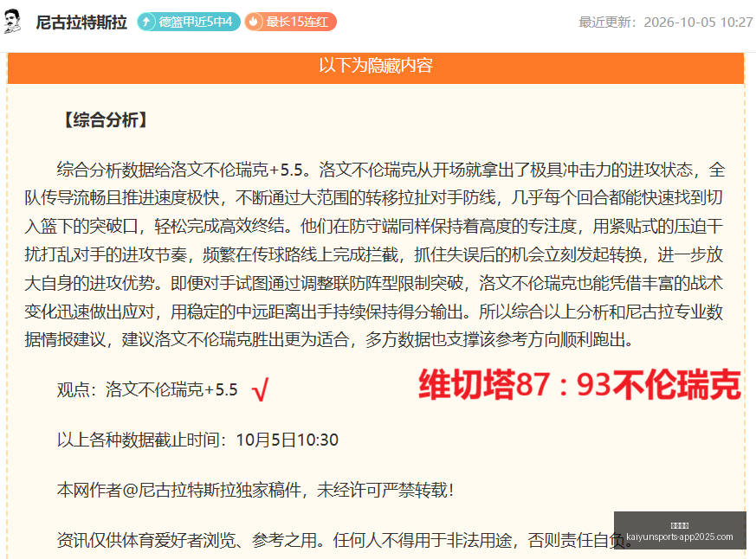Select the 资讯仅供体育爱好者浏览 disclaimer line
This screenshot has height=559, width=756.
click(x=346, y=540)
